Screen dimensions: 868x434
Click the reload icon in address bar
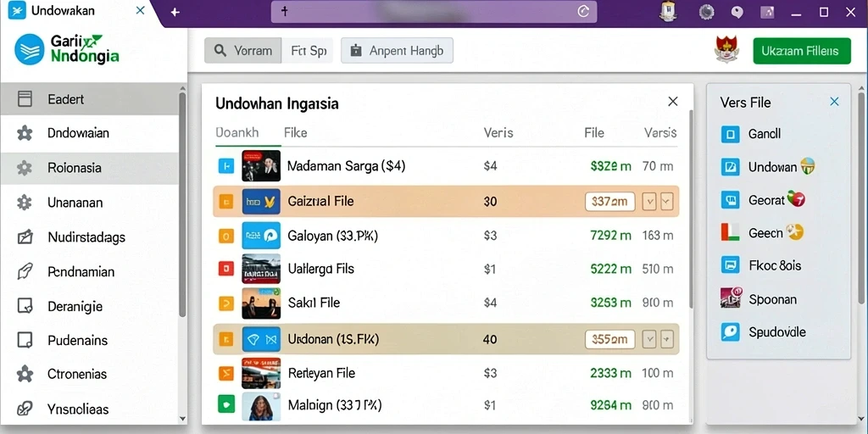pos(583,12)
